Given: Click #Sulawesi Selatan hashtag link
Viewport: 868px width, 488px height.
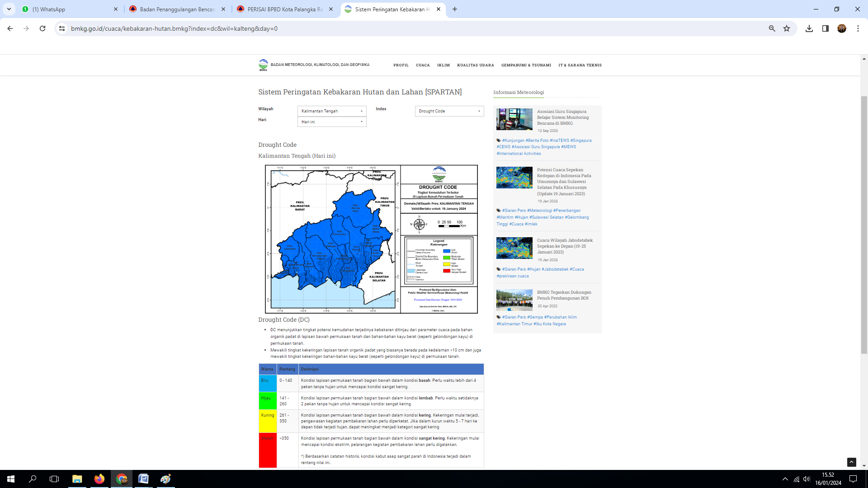Looking at the screenshot, I should [x=547, y=217].
